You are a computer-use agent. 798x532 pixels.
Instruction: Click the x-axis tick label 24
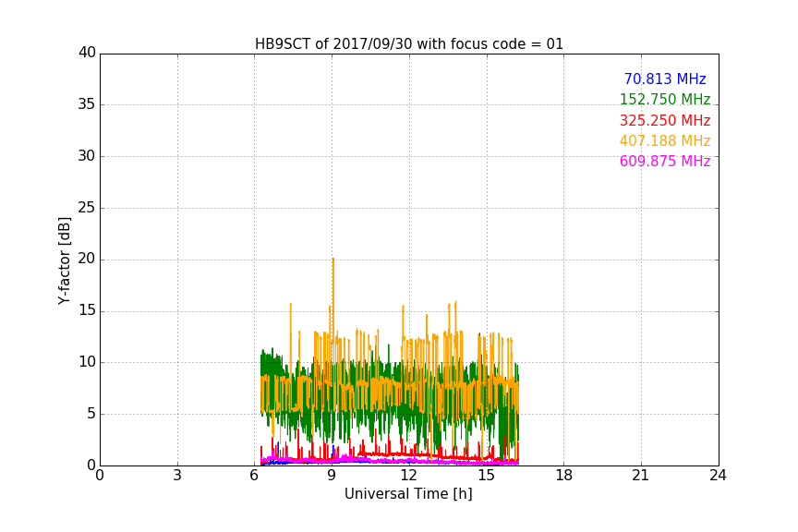[718, 476]
